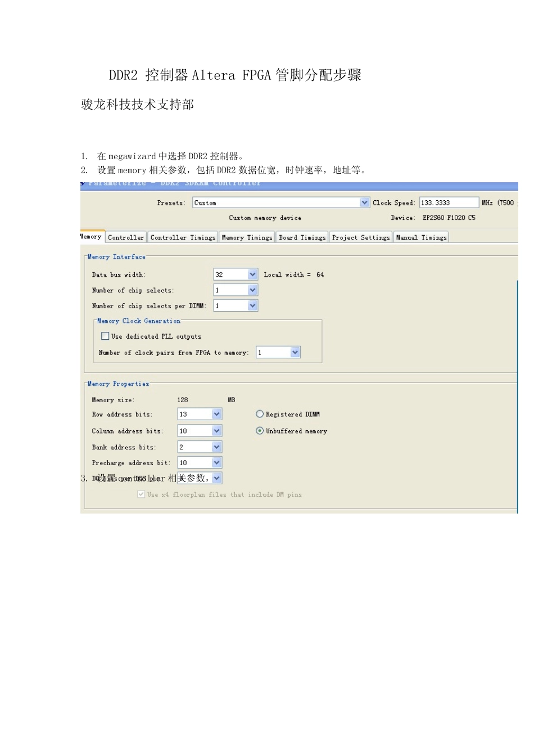Click the Clock Speed field 133.3333
The height and width of the screenshot is (756, 534).
coord(449,202)
